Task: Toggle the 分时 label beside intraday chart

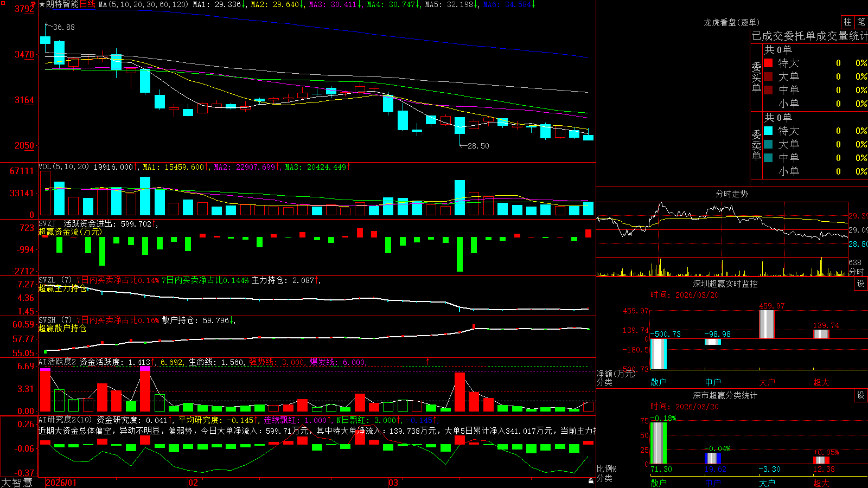Action: [x=857, y=272]
